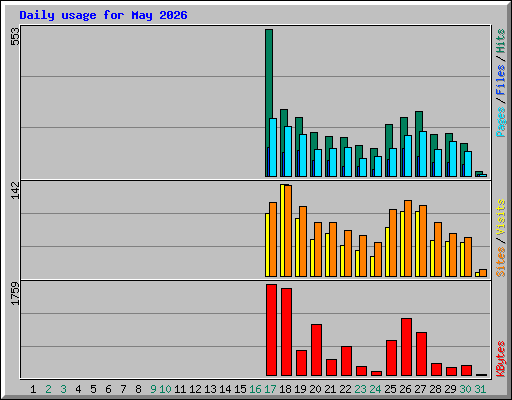This screenshot has width=512, height=400.
Task: Click day 1 on the axis
Action: [33, 389]
